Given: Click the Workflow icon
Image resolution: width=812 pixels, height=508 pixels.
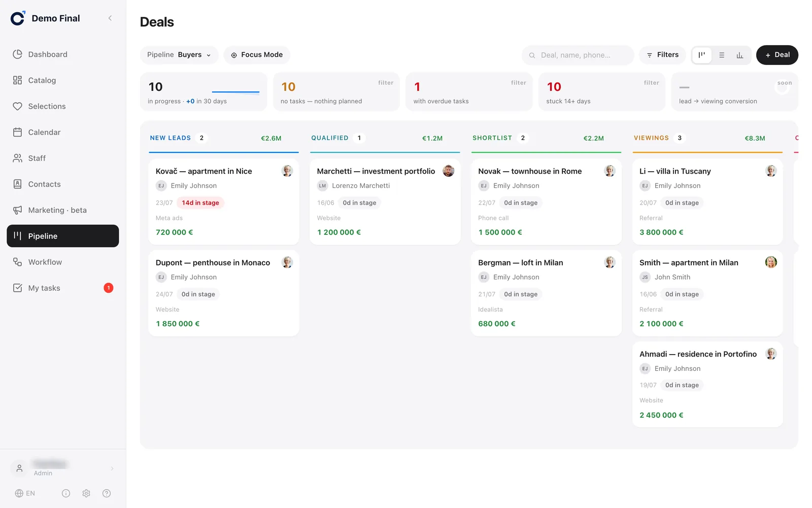Looking at the screenshot, I should [17, 262].
